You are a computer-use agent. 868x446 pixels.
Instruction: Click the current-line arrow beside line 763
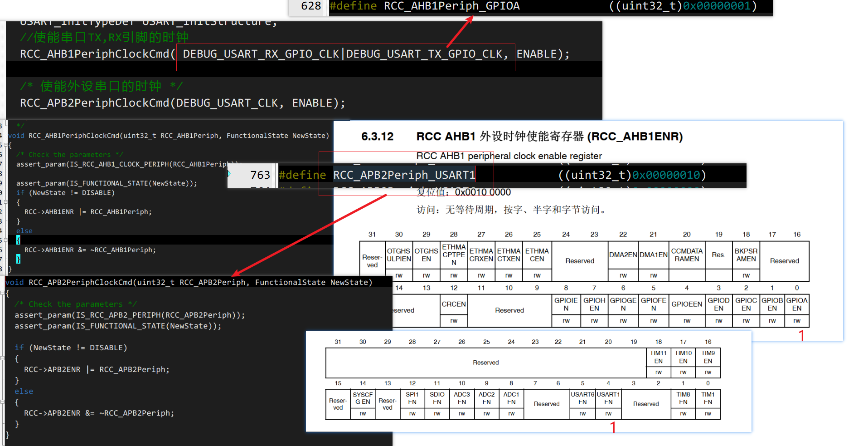point(229,174)
